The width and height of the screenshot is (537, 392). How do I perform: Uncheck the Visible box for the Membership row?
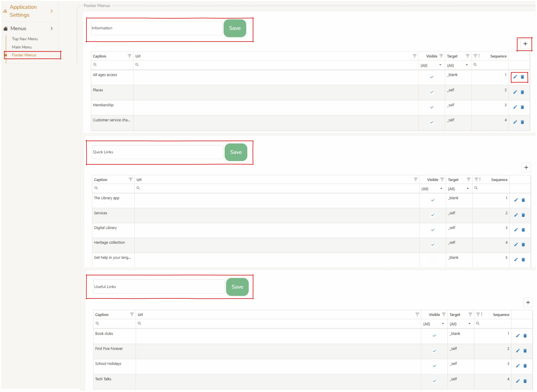point(431,107)
